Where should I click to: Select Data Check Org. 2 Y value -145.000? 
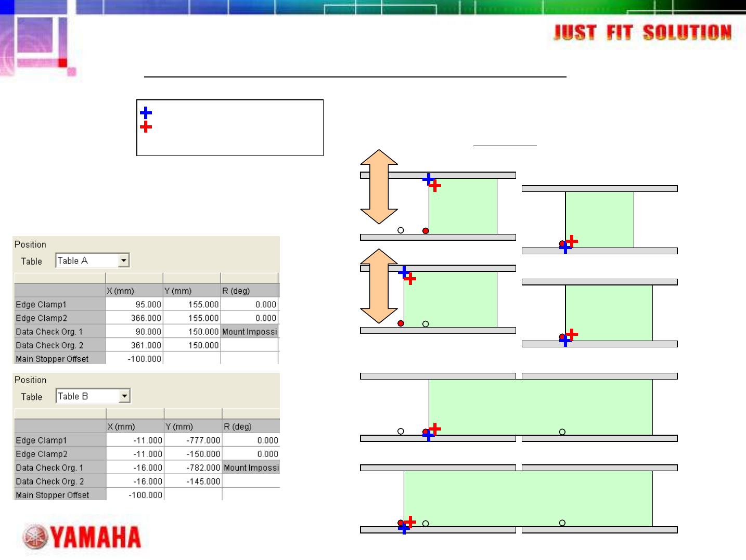193,481
